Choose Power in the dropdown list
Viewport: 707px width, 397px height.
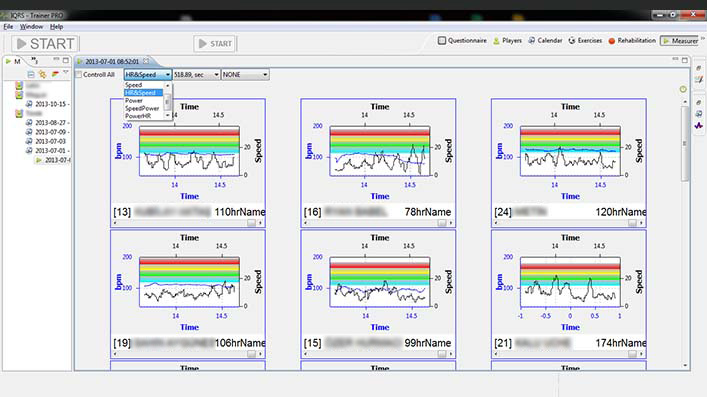[144, 100]
